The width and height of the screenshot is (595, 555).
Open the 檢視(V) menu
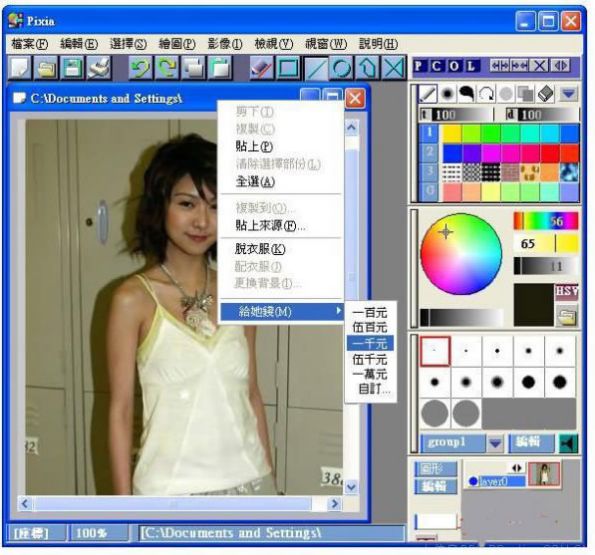(x=274, y=44)
